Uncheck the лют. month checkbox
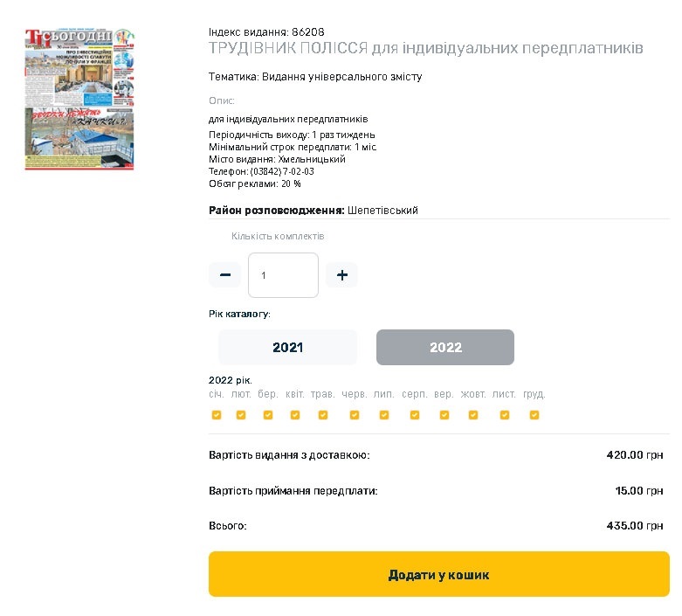 (240, 415)
